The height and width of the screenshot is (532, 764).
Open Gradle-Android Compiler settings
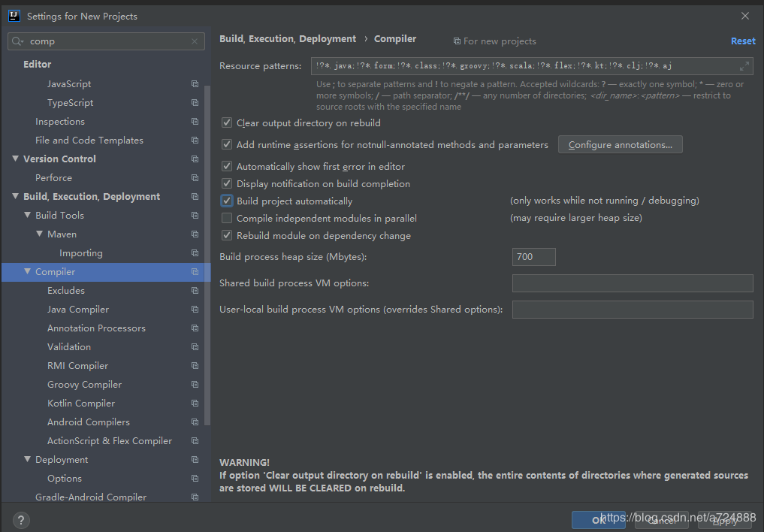point(91,497)
